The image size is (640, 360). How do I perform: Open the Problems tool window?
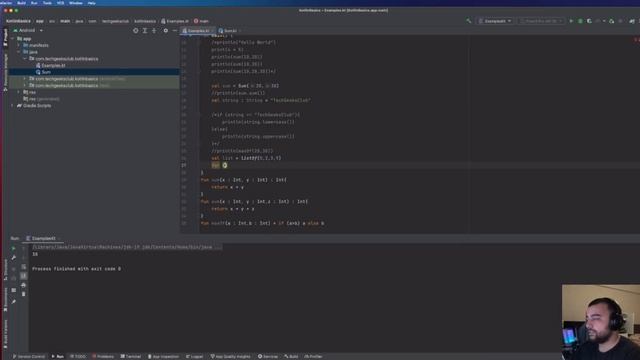click(103, 357)
